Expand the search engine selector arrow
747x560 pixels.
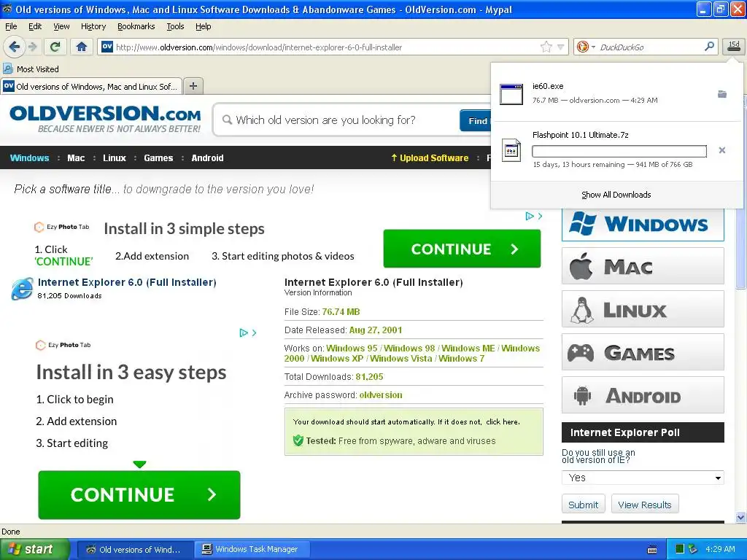coord(593,47)
